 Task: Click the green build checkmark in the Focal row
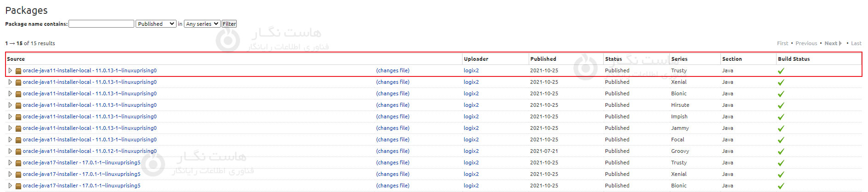[781, 140]
